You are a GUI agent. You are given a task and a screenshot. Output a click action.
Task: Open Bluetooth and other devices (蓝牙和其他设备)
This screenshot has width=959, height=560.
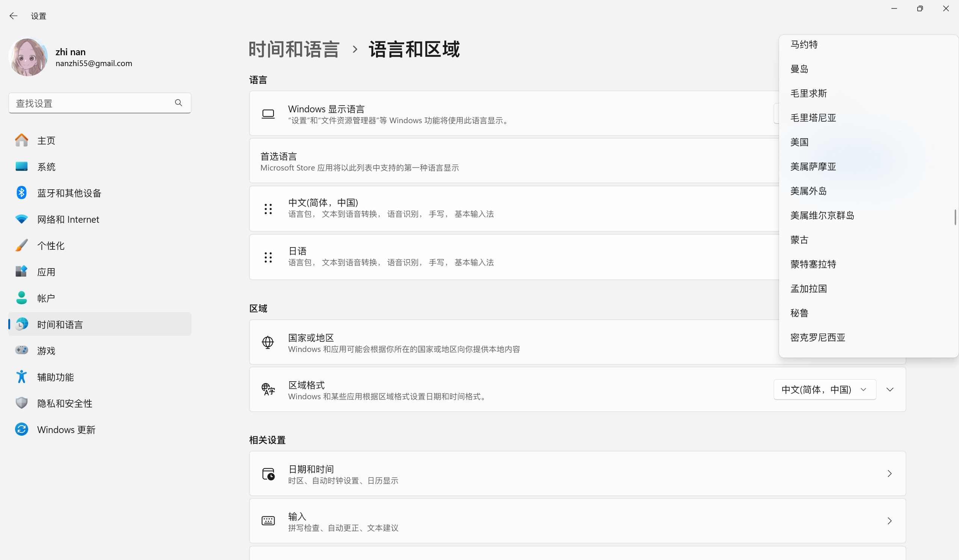pyautogui.click(x=69, y=193)
